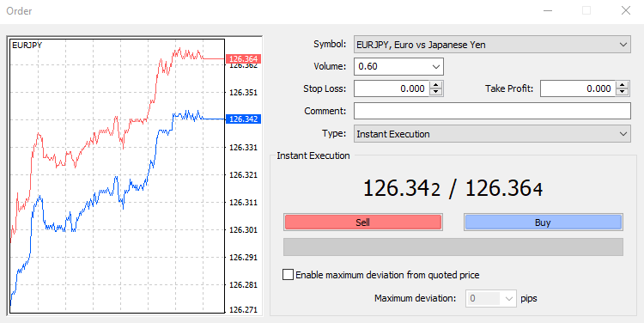Click the 126.271 price axis label
The image size is (644, 323).
coord(243,310)
